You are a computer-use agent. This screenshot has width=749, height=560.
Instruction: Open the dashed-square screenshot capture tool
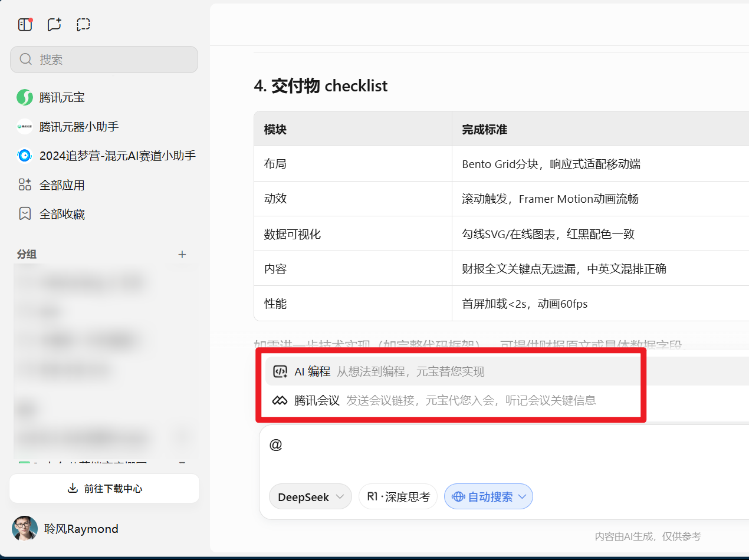click(x=83, y=24)
